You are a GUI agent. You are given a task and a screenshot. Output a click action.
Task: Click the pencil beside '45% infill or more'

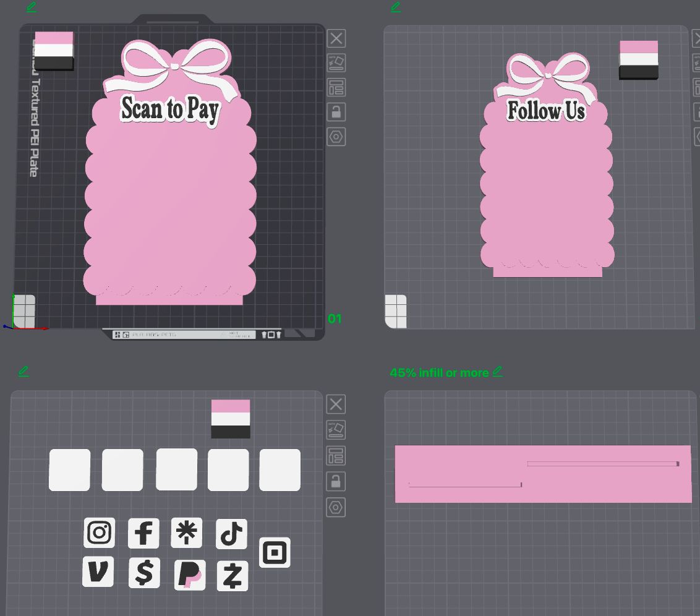tap(498, 371)
